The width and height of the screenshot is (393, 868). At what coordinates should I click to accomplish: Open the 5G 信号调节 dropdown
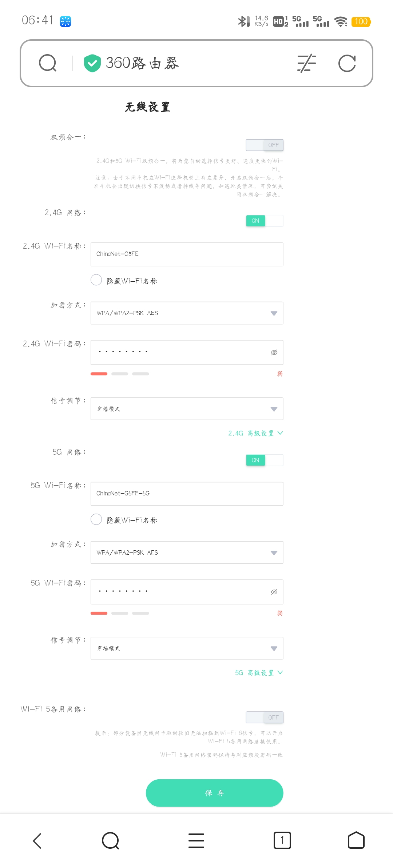click(187, 648)
